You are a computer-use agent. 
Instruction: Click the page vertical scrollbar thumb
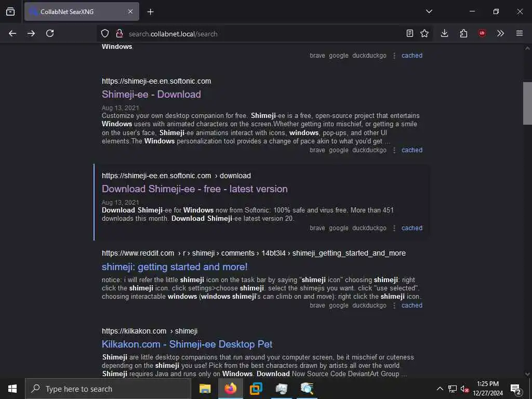click(527, 103)
